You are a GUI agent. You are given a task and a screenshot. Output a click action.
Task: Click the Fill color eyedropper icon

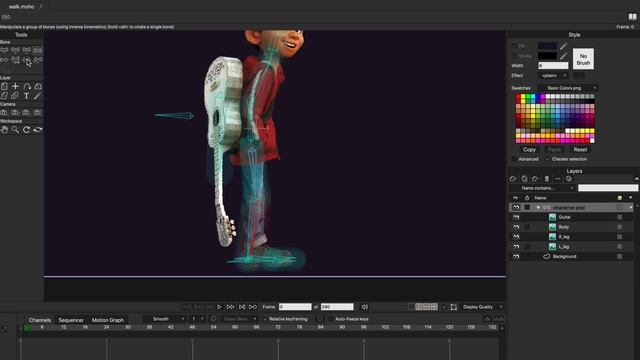click(564, 46)
